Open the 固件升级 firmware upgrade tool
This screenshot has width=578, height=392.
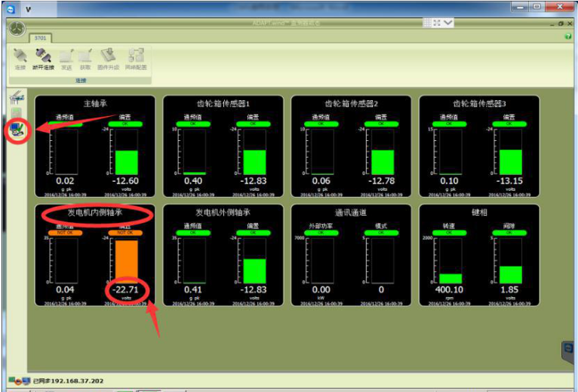(109, 56)
